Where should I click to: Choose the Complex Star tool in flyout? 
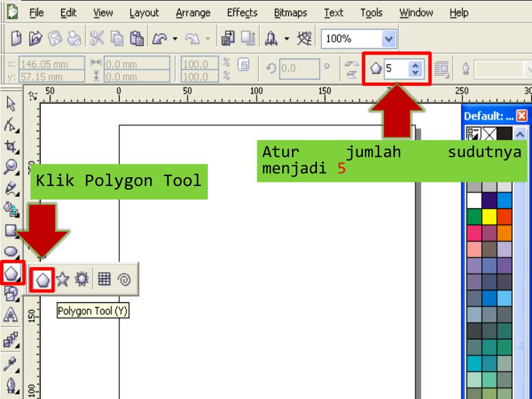[x=82, y=279]
